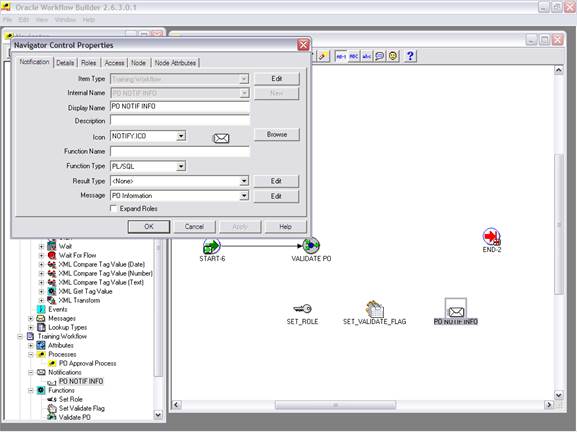Switch to the Roles tab

tap(88, 63)
